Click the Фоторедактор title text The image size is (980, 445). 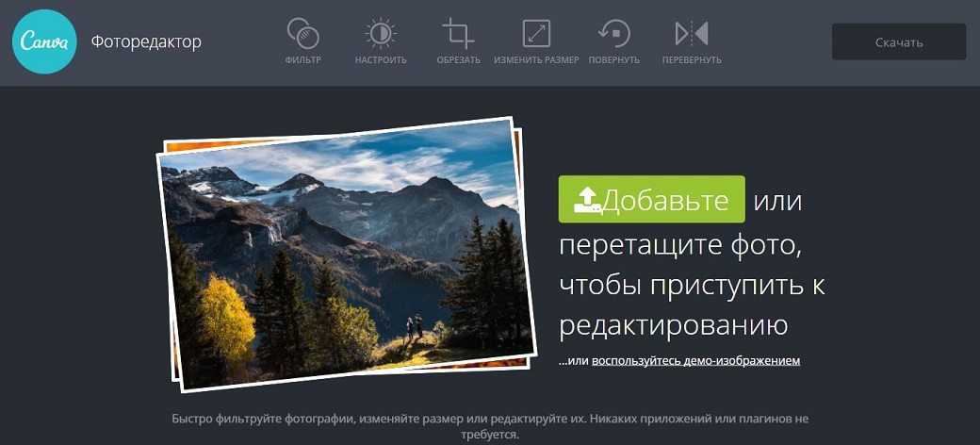coord(146,41)
